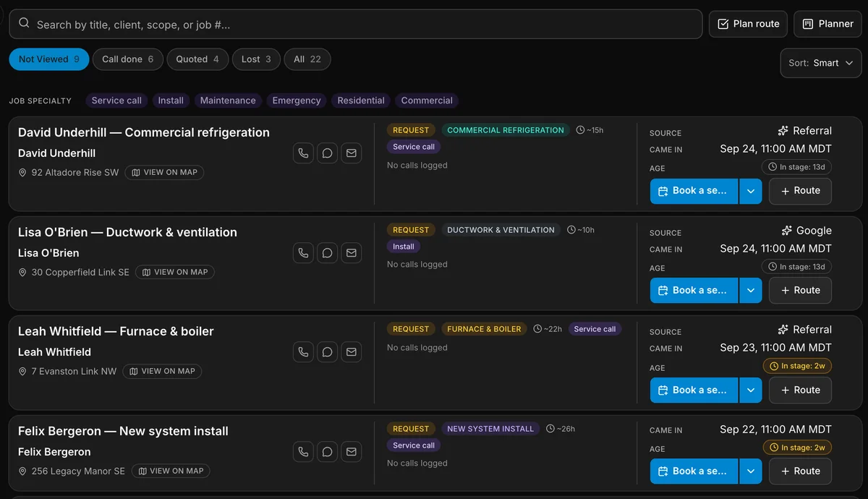Open the chat icon for Felix Bergeron
Image resolution: width=868 pixels, height=499 pixels.
coord(327,452)
